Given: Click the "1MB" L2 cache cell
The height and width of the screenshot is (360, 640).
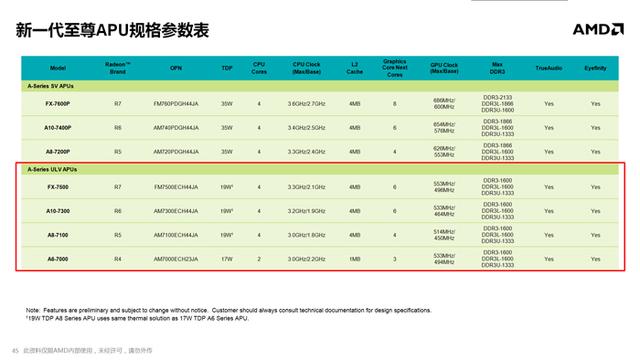Looking at the screenshot, I should pos(354,259).
